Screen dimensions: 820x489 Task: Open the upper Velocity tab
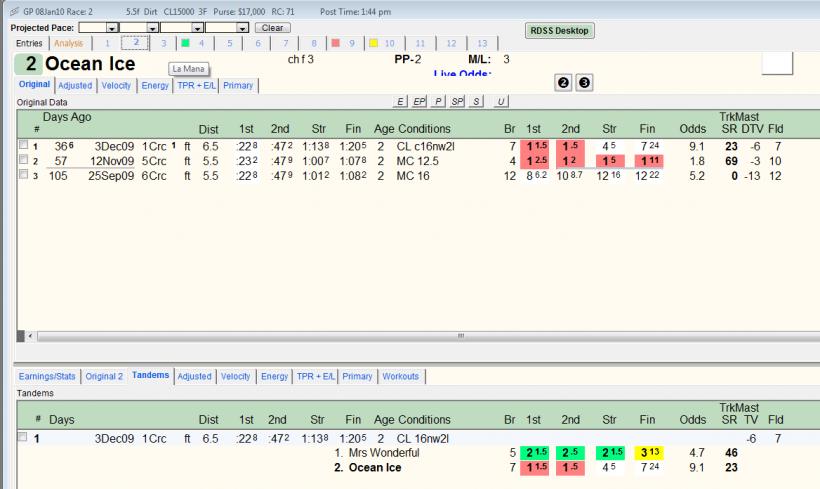[116, 85]
